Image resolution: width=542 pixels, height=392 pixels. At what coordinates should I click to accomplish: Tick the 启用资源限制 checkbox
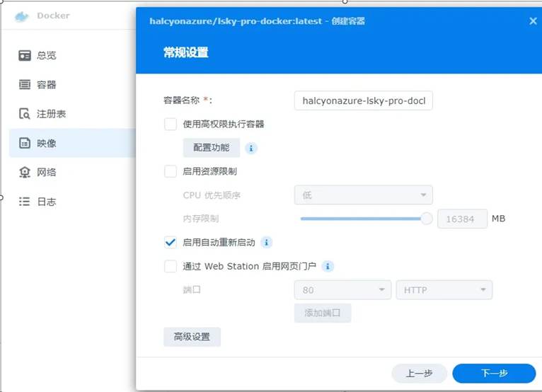click(171, 171)
